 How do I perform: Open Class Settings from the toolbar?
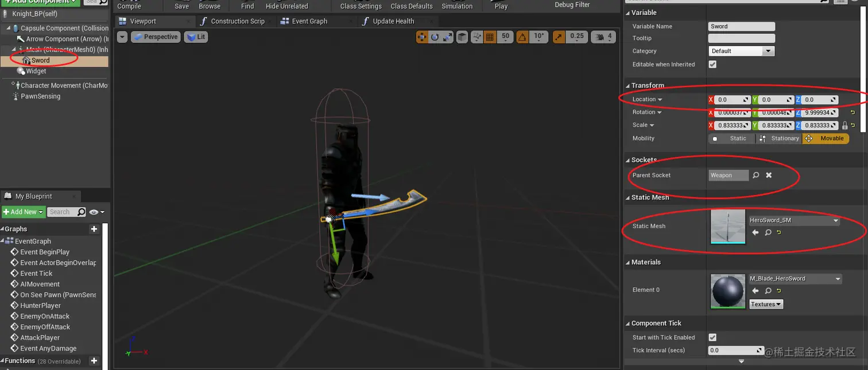click(x=361, y=6)
